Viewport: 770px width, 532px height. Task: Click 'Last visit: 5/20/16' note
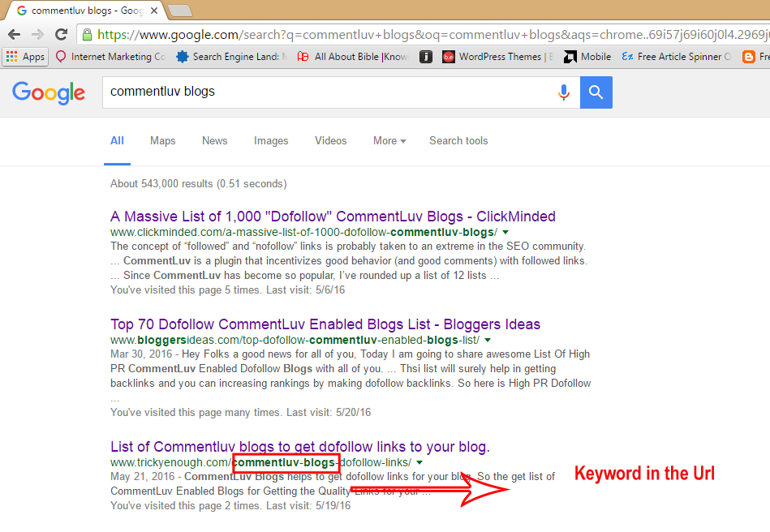(x=329, y=412)
